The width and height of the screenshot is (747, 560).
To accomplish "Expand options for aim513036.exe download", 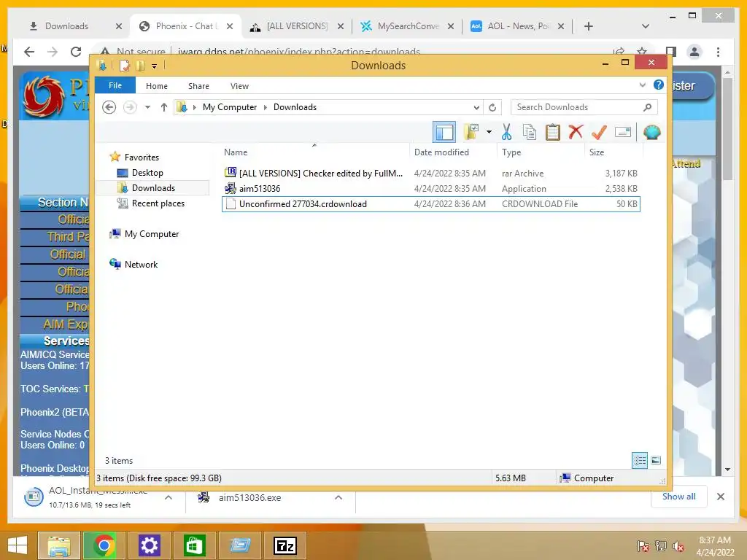I will click(x=338, y=497).
